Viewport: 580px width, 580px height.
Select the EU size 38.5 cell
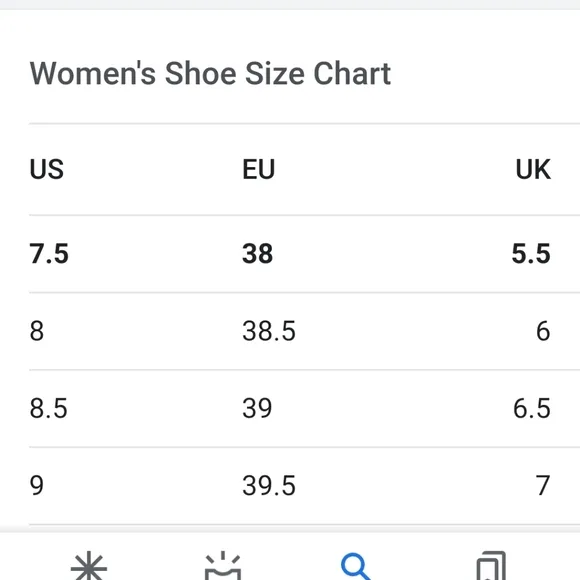(269, 331)
